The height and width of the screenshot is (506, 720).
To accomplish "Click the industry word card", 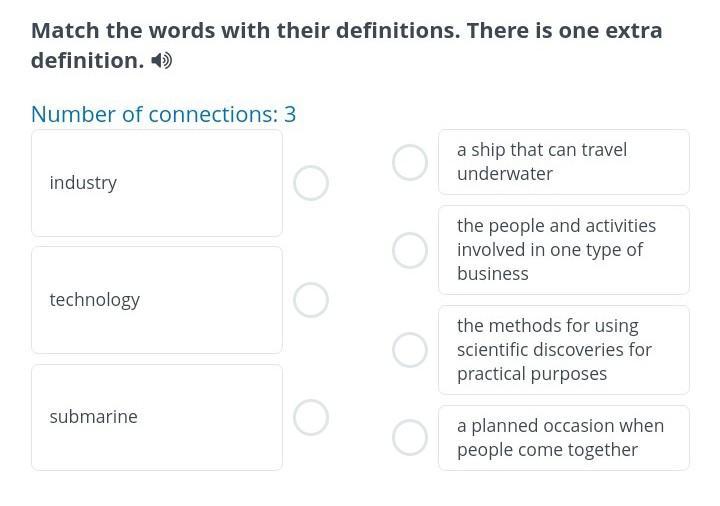I will point(157,183).
